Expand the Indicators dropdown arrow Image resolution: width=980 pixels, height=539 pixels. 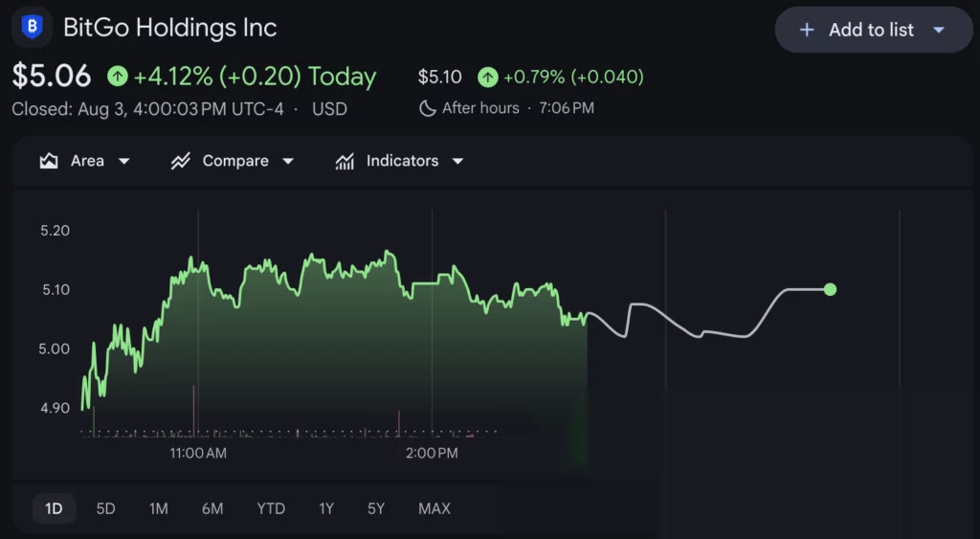pos(458,162)
